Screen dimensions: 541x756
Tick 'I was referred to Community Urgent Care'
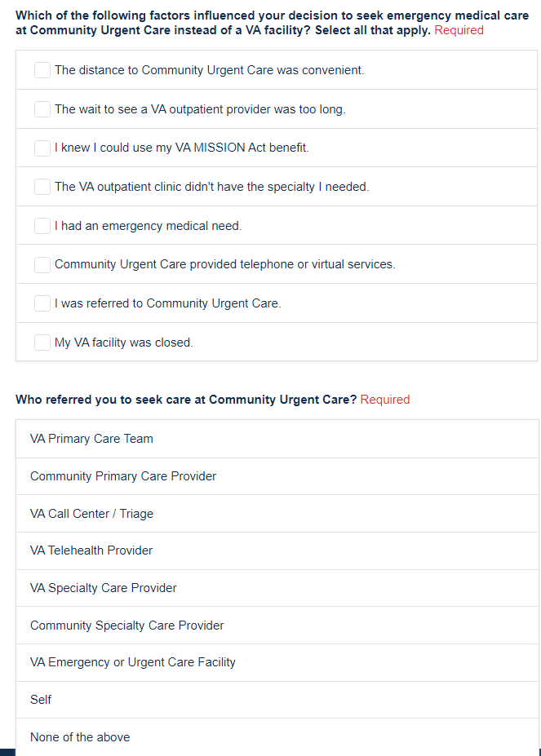point(42,303)
